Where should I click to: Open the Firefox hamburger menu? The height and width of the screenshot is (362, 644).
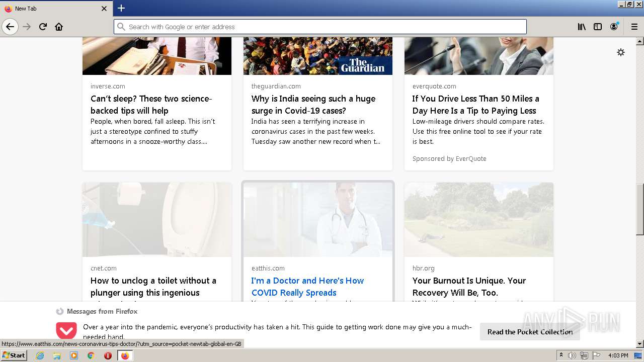coord(634,27)
